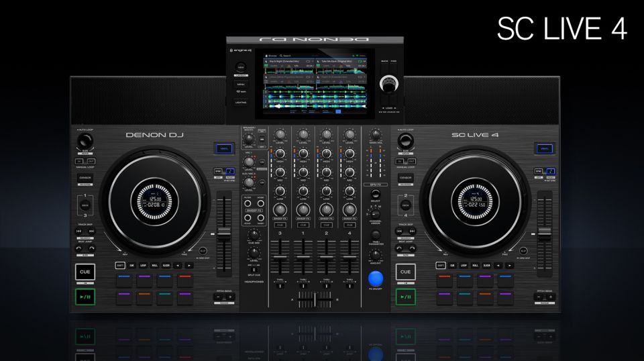This screenshot has height=361, width=644.
Task: Click the browse LOAD knob by the screen
Action: tap(388, 84)
